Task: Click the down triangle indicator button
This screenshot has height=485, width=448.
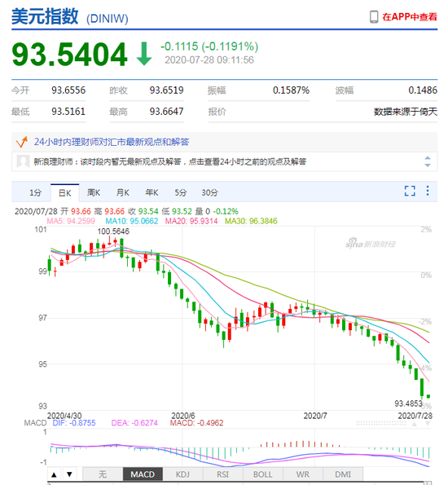Action: (69, 474)
